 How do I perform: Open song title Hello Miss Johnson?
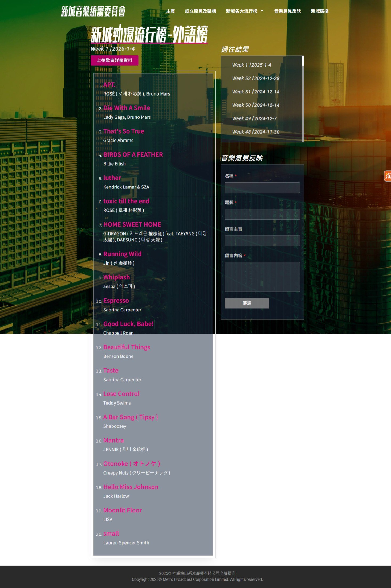pyautogui.click(x=131, y=487)
